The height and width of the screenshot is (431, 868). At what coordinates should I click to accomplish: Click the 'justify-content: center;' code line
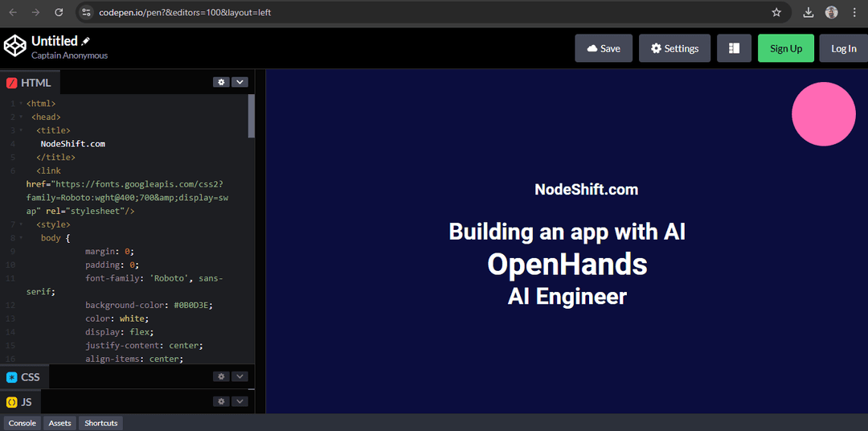click(x=144, y=346)
